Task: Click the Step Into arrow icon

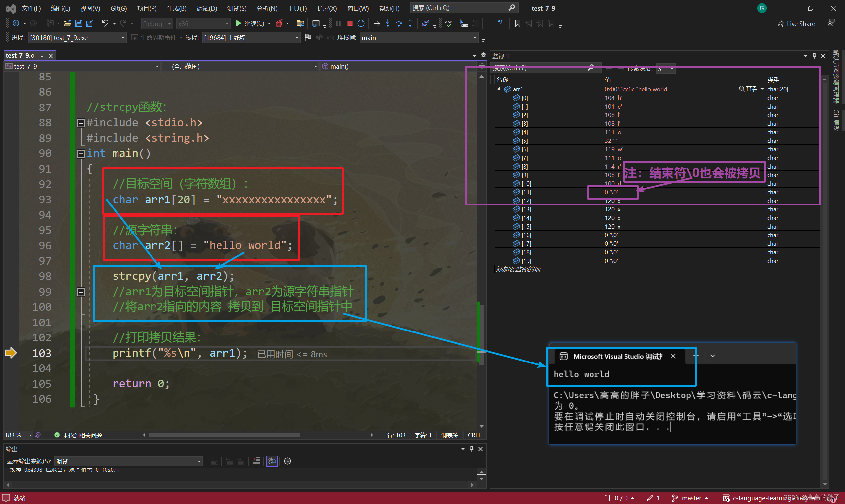Action: click(x=388, y=23)
